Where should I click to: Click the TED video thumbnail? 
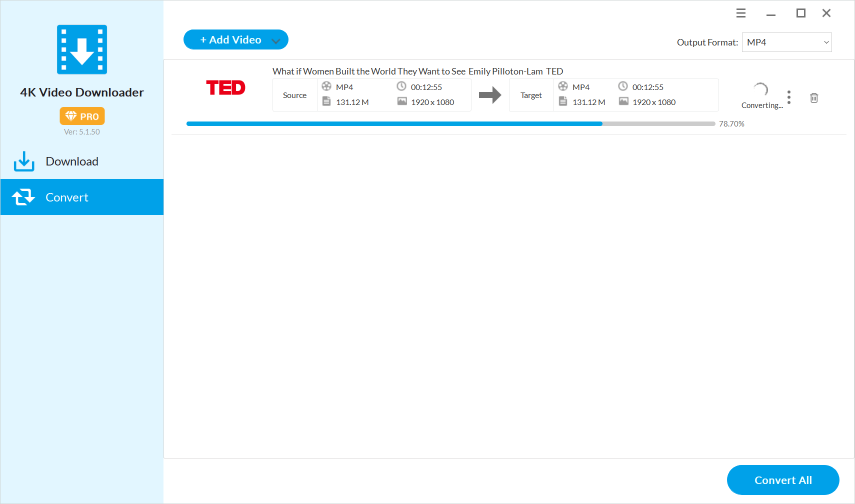tap(225, 88)
